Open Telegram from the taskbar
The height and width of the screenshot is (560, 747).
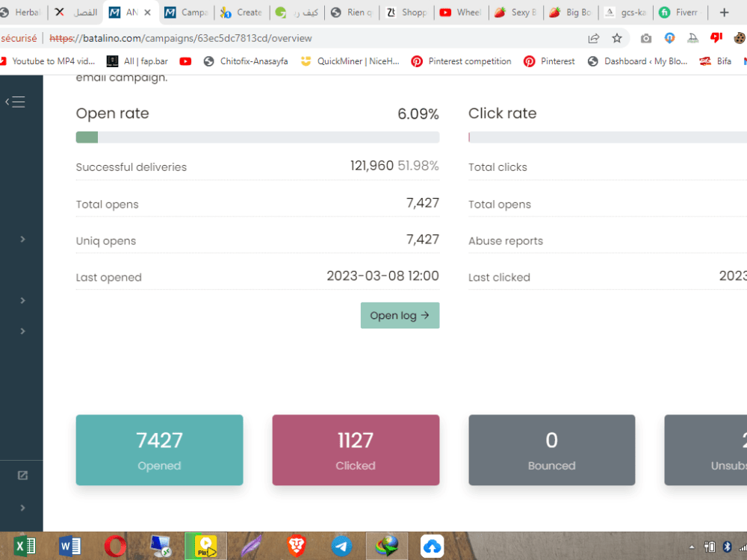tap(342, 546)
